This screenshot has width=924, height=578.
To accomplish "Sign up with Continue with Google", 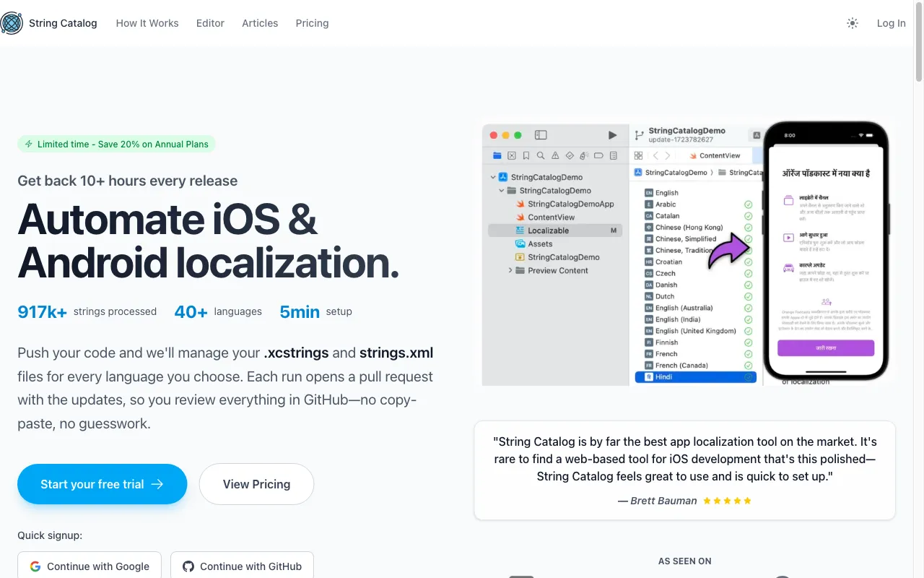I will click(90, 566).
